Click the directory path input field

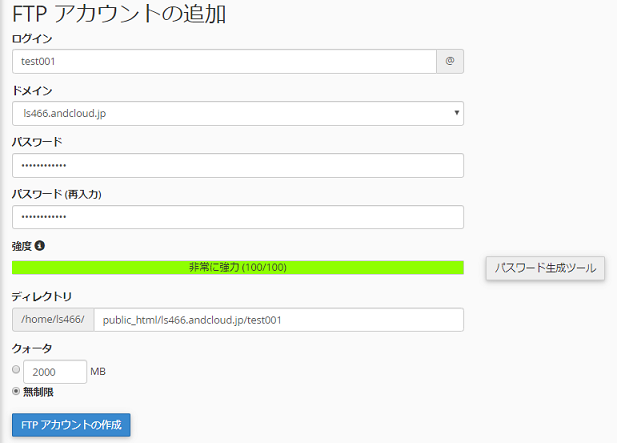click(x=278, y=320)
